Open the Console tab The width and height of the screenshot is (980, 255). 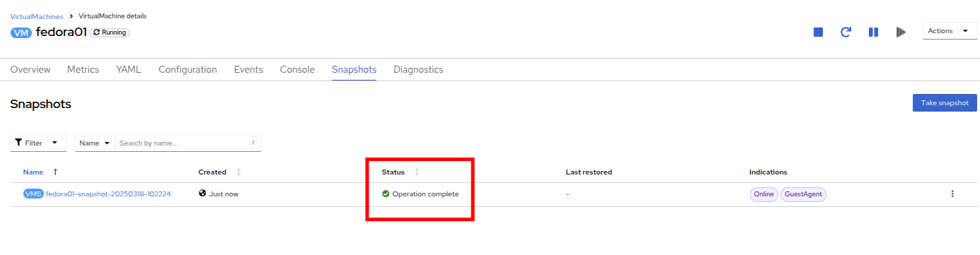click(297, 69)
